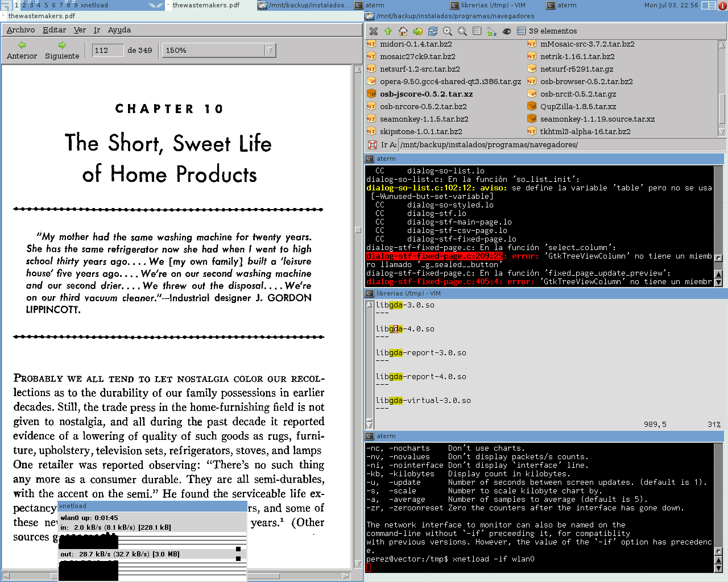Go up one directory with green arrow
The height and width of the screenshot is (582, 728).
tap(388, 31)
